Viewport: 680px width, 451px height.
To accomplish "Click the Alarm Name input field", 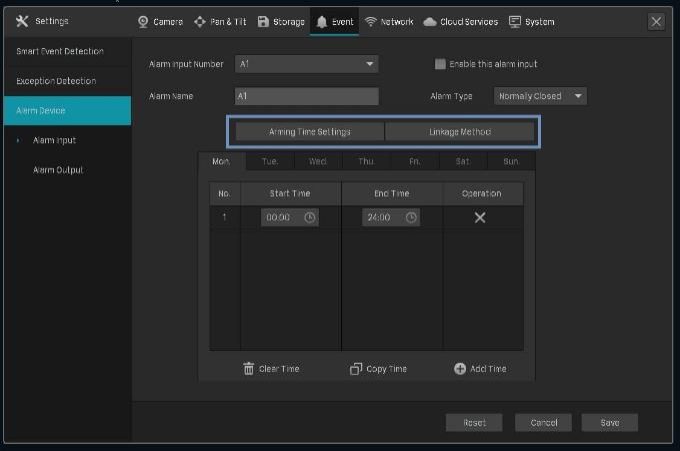I will 306,96.
